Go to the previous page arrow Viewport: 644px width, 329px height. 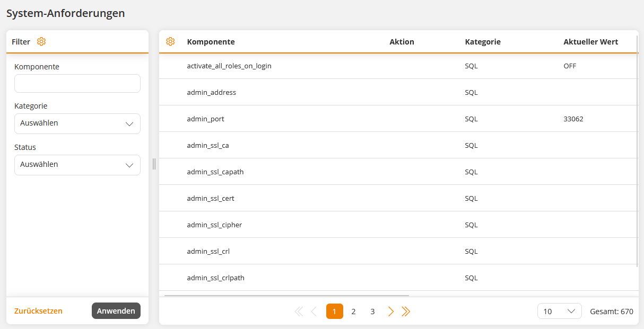pos(314,312)
